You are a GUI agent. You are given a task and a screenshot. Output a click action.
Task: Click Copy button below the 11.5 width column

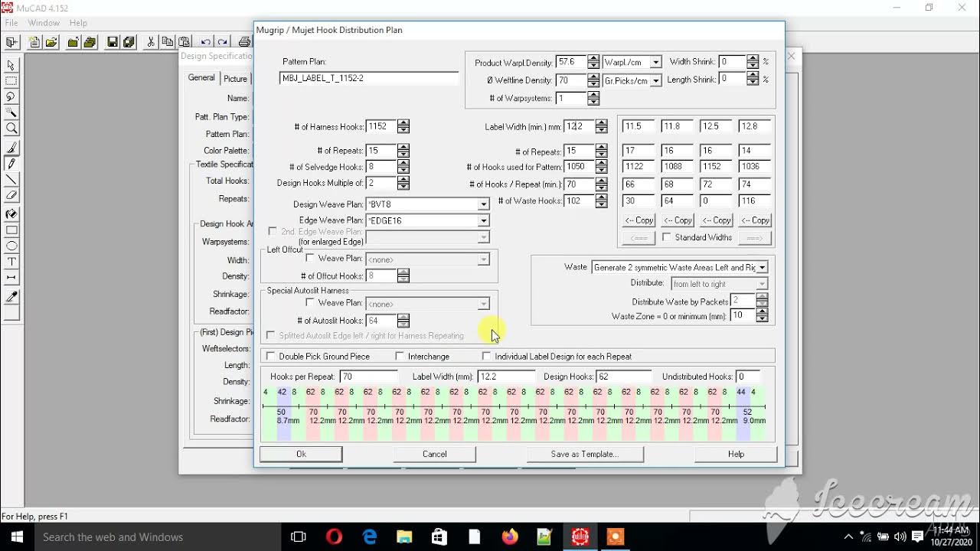(x=639, y=220)
